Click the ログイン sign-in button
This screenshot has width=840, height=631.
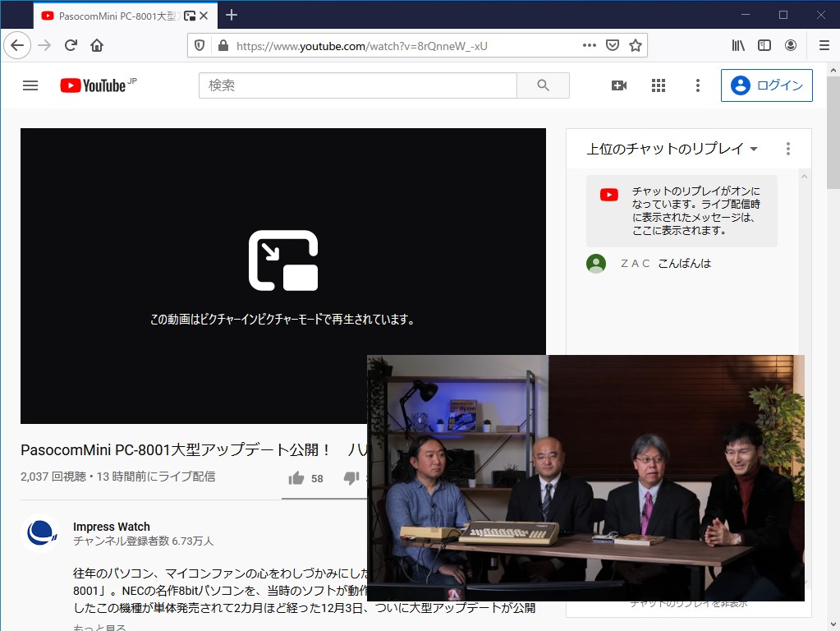coord(766,85)
